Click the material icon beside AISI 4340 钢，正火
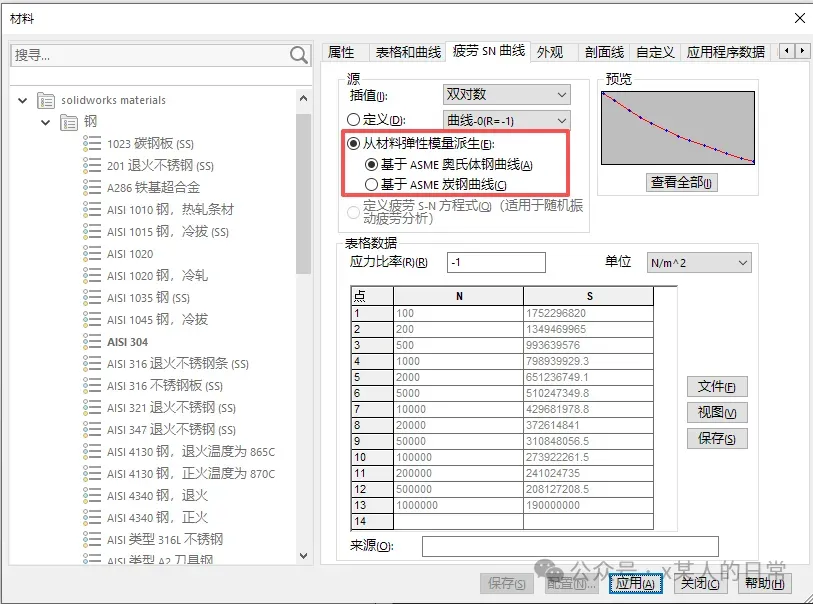 pyautogui.click(x=92, y=517)
